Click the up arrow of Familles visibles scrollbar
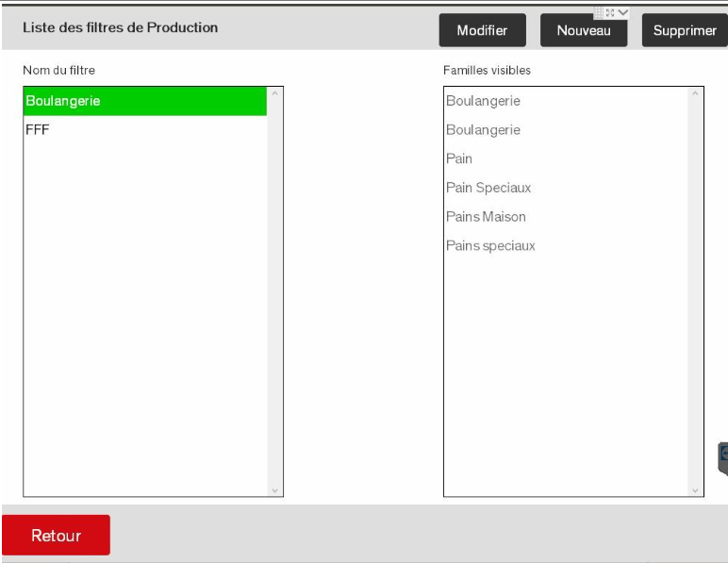The image size is (728, 563). [x=696, y=93]
